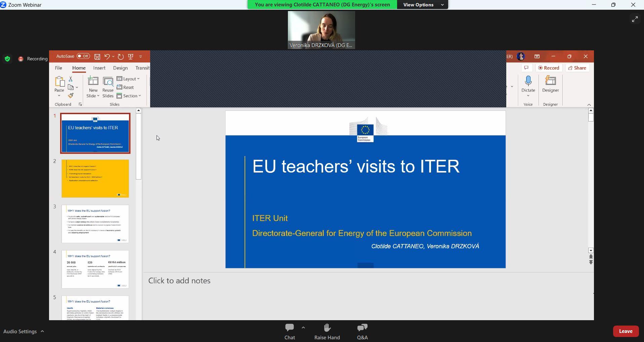Screen dimensions: 644x342
Task: Click the Dictate microphone icon
Action: click(528, 81)
